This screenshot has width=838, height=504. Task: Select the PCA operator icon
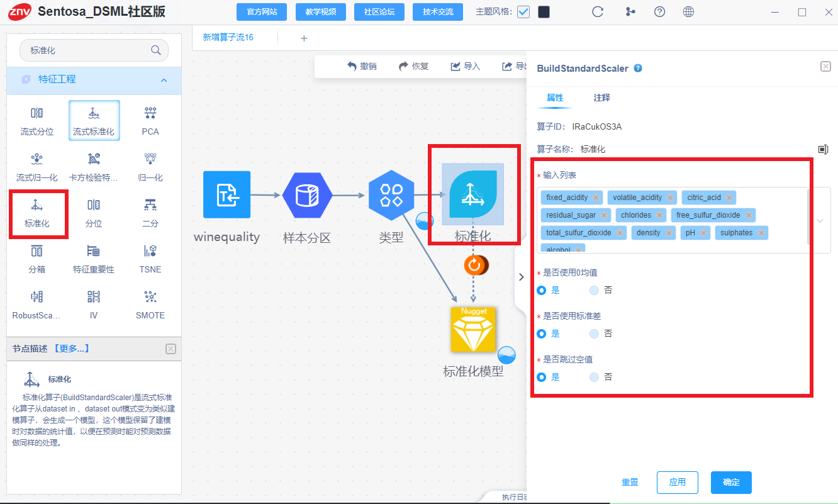point(150,113)
